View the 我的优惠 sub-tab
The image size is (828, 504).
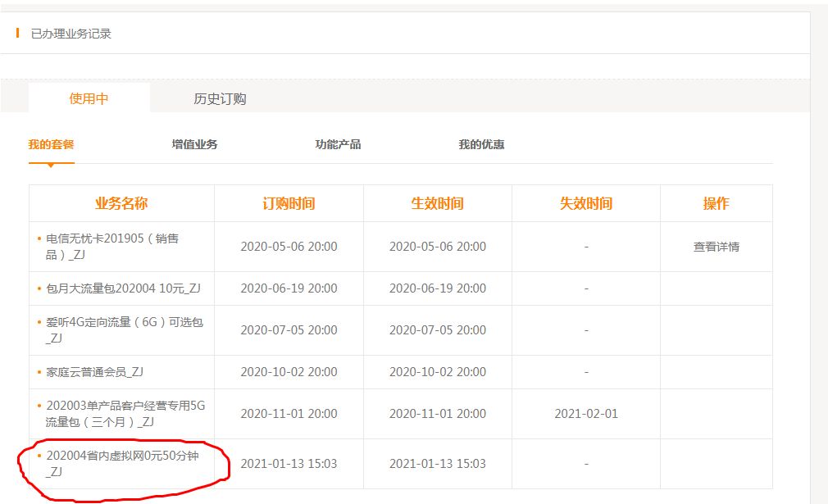[481, 144]
